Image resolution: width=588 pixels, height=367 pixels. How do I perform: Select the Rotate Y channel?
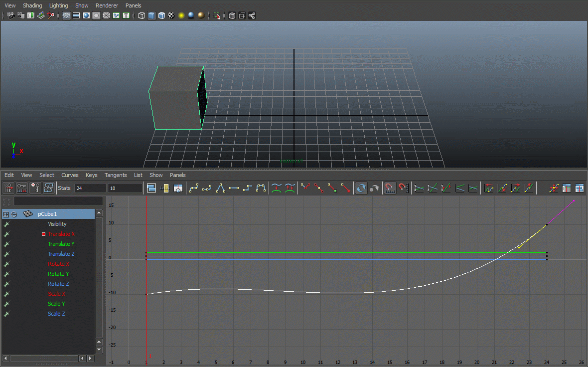click(x=58, y=274)
